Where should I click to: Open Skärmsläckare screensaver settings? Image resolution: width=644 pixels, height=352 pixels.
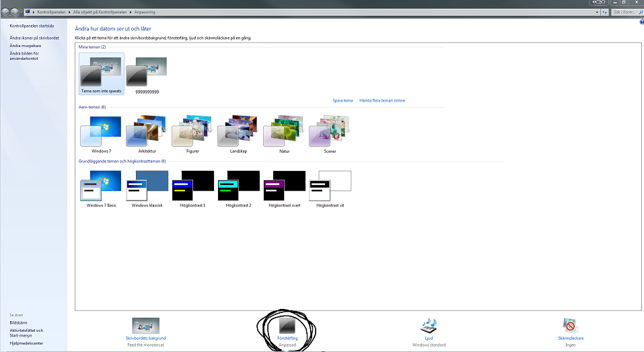(571, 332)
